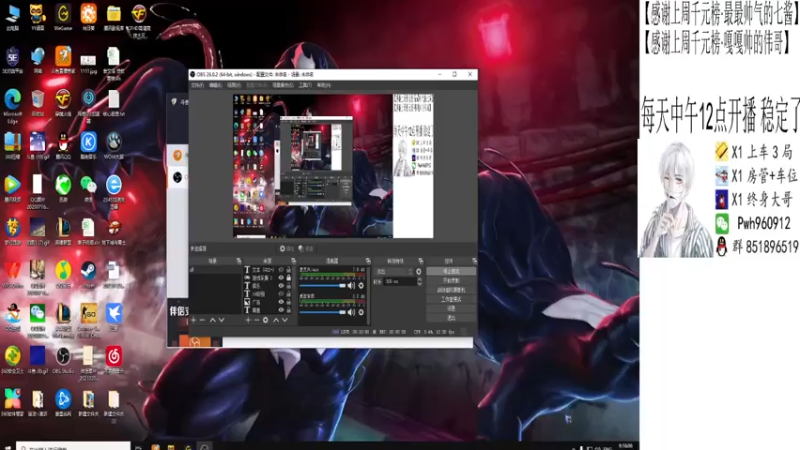Click the transition duration 300 ms field
The image size is (800, 450).
point(399,282)
